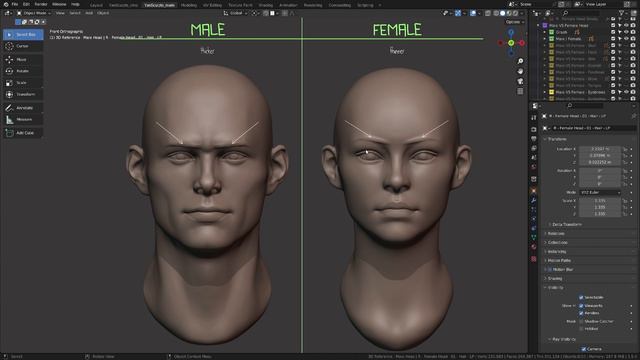This screenshot has width=640, height=360.
Task: Open the viewport View menu
Action: [60, 13]
